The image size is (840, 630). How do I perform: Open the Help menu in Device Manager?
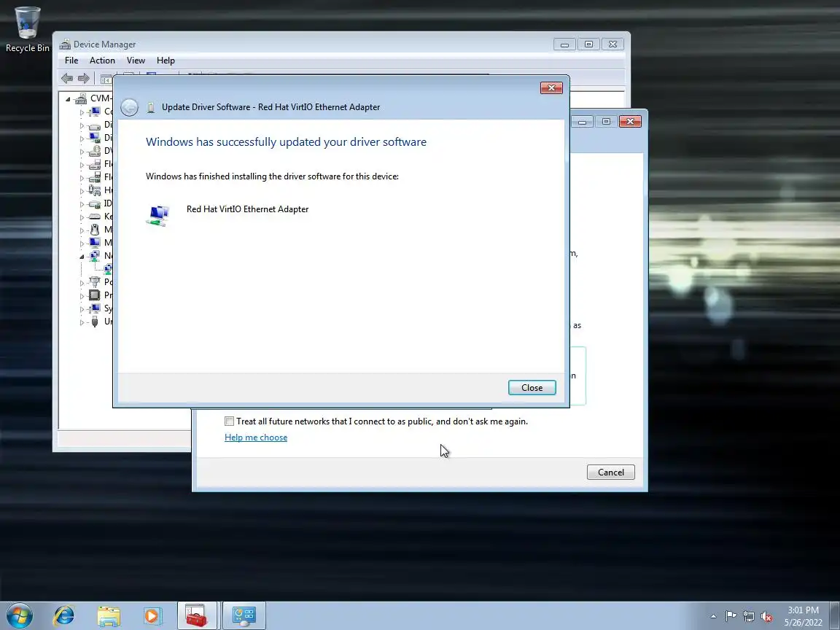166,61
